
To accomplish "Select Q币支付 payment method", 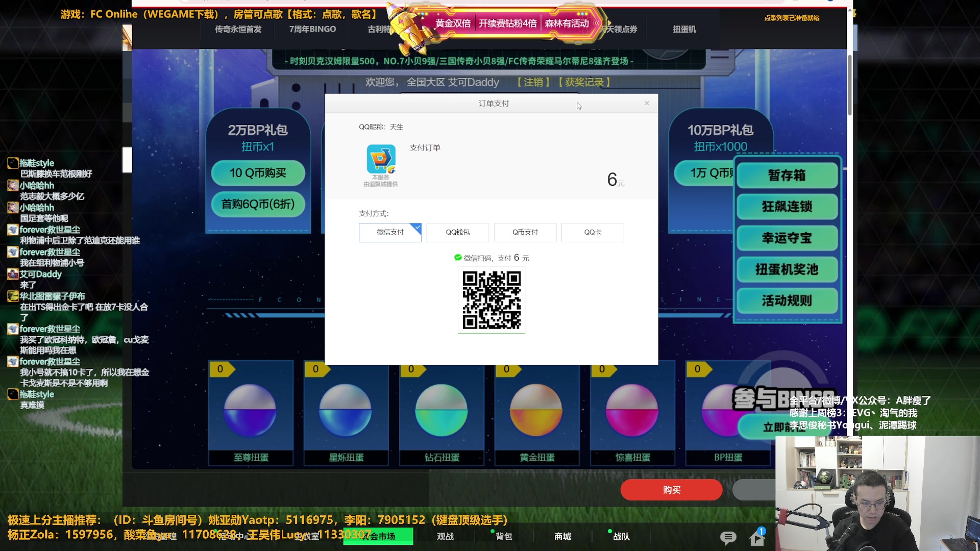I will 525,232.
